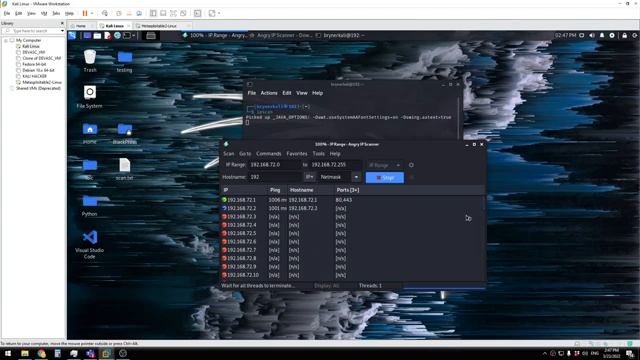640x360 pixels.
Task: Open Tabs menu in VMware menu bar
Action: 56,13
